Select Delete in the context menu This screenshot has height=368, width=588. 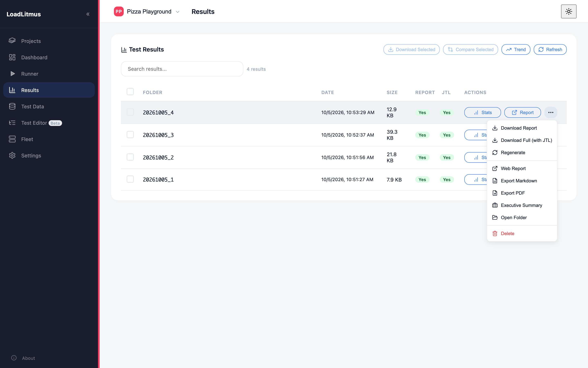tap(522, 233)
